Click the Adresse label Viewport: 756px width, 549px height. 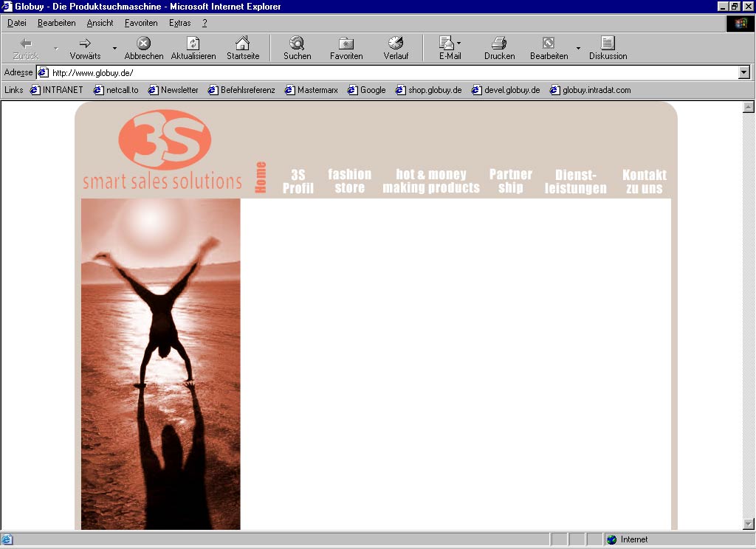click(x=18, y=73)
